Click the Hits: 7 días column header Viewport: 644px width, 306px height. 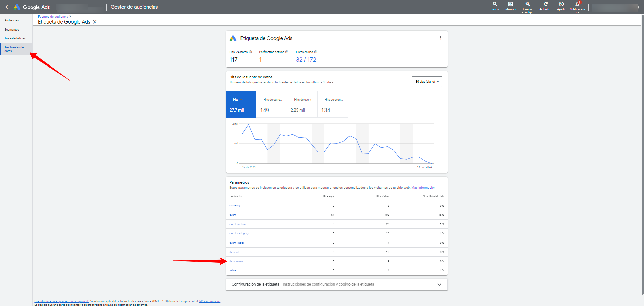[x=382, y=196]
